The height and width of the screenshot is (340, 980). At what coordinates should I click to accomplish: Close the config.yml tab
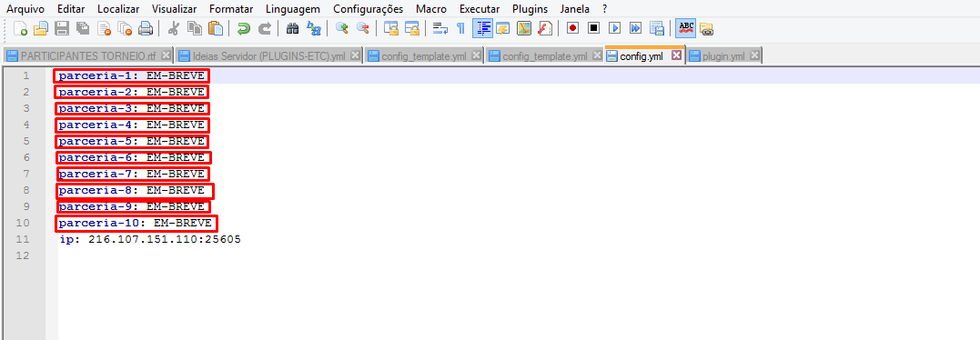[676, 55]
